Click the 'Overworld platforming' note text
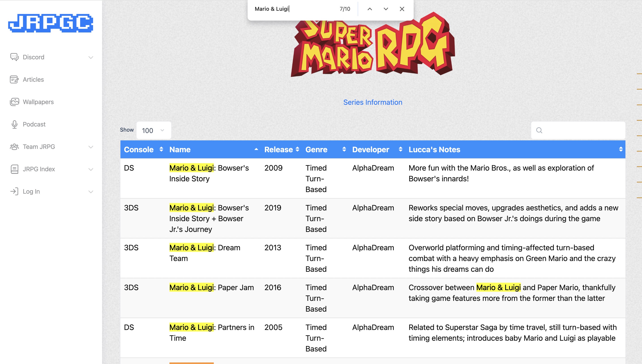This screenshot has width=642, height=364. (512, 259)
